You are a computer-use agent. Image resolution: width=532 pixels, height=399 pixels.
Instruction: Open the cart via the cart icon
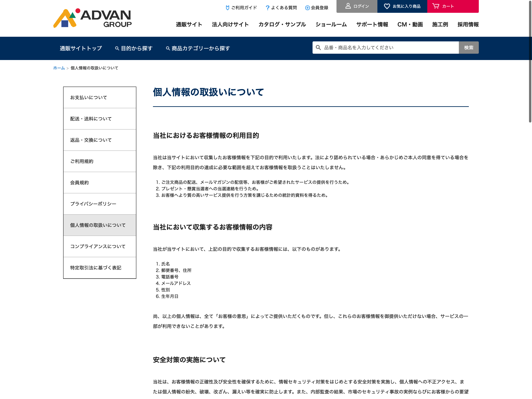(436, 6)
